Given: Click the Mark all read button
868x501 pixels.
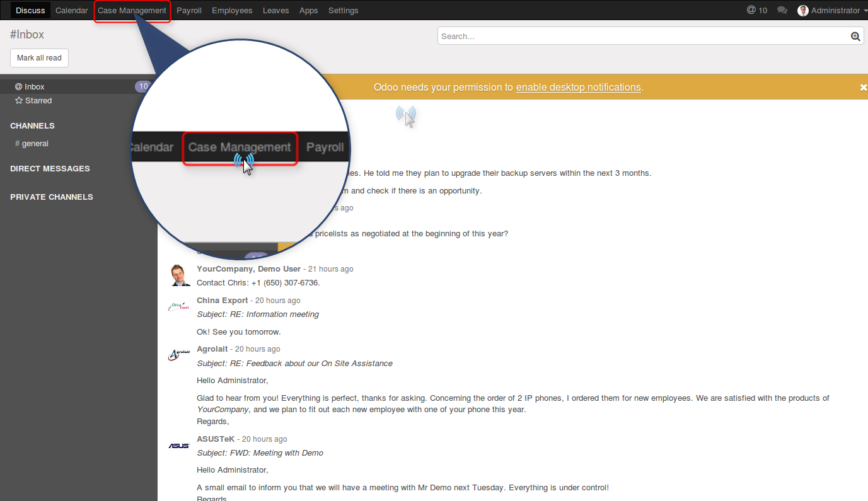Looking at the screenshot, I should pyautogui.click(x=39, y=58).
